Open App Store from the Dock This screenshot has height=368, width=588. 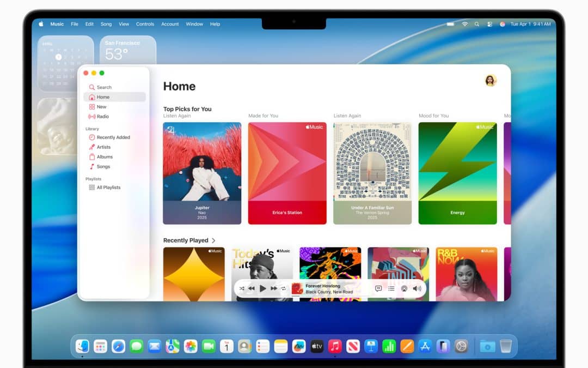click(425, 346)
